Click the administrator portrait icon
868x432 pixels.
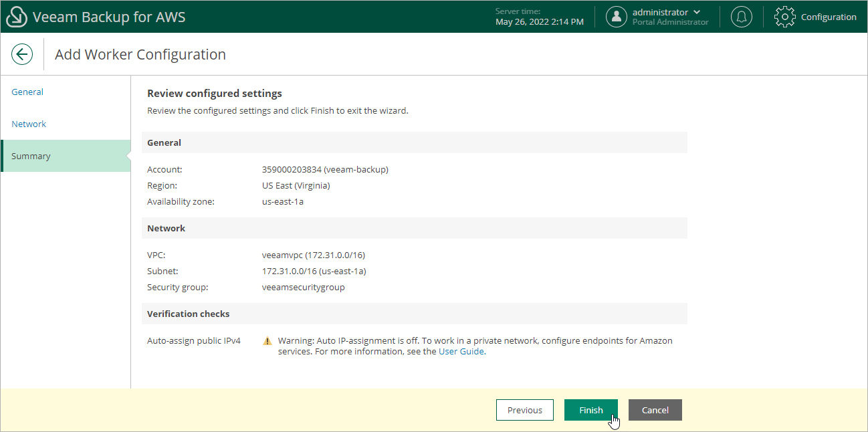(616, 16)
